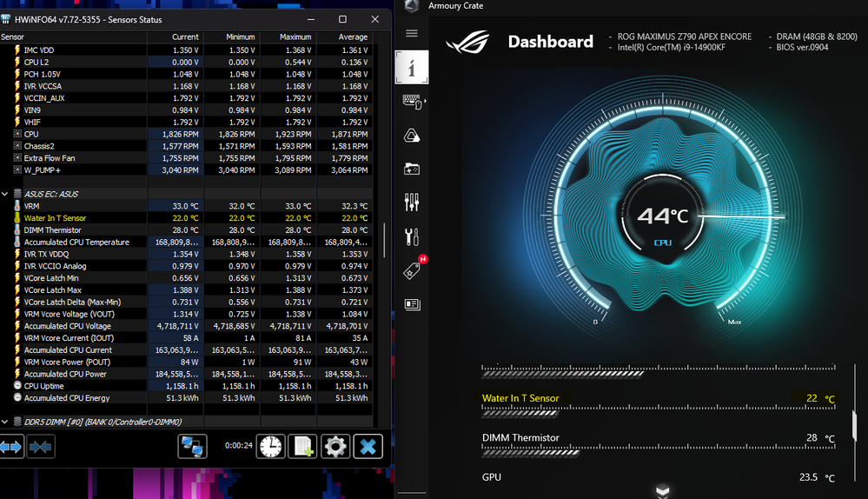Click the Dashboard heading in Armoury Crate

point(550,42)
